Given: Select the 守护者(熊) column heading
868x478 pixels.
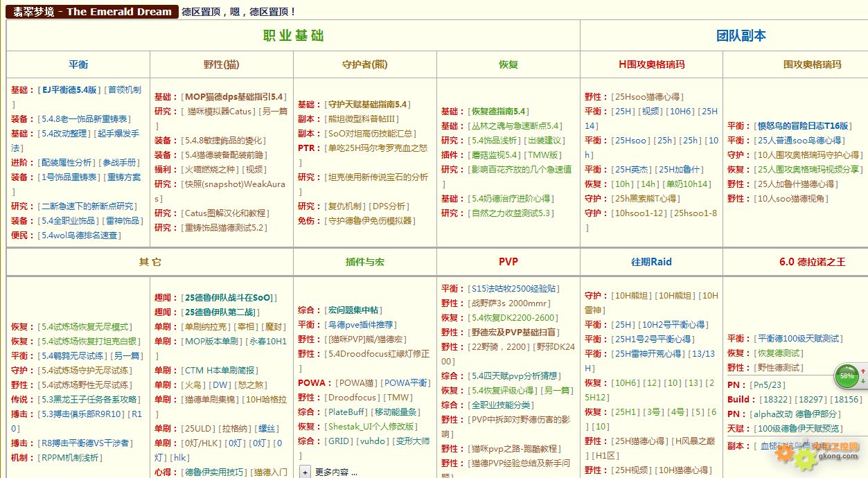Looking at the screenshot, I should tap(365, 64).
